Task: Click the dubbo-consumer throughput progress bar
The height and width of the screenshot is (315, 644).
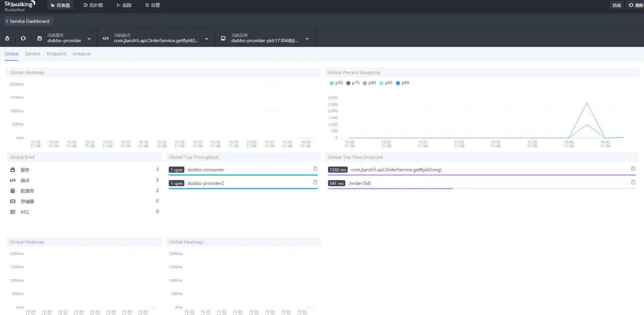Action: pos(243,175)
